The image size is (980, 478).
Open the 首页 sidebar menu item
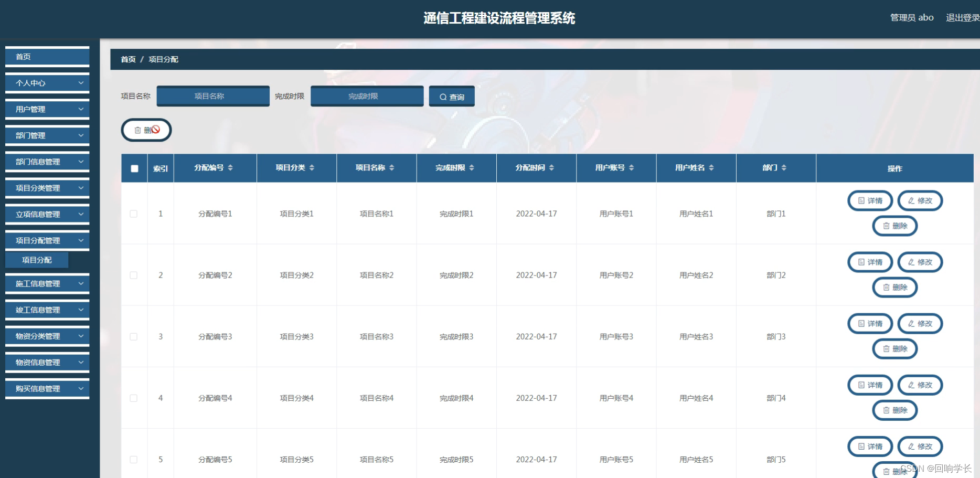47,57
